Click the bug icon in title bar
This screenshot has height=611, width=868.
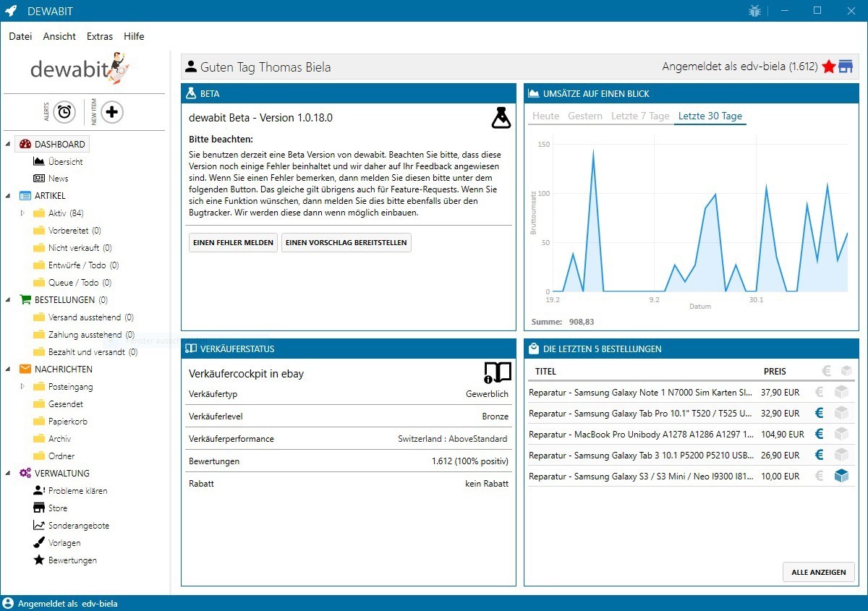click(755, 11)
